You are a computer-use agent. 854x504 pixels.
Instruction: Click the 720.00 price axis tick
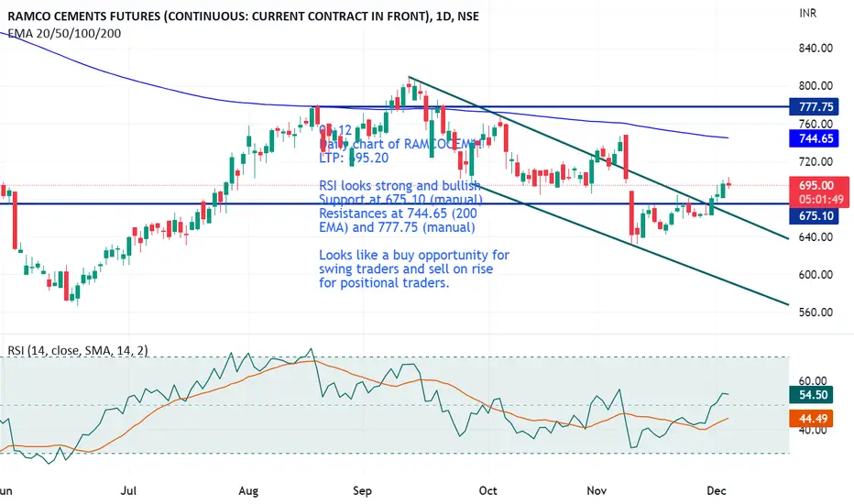tap(816, 161)
